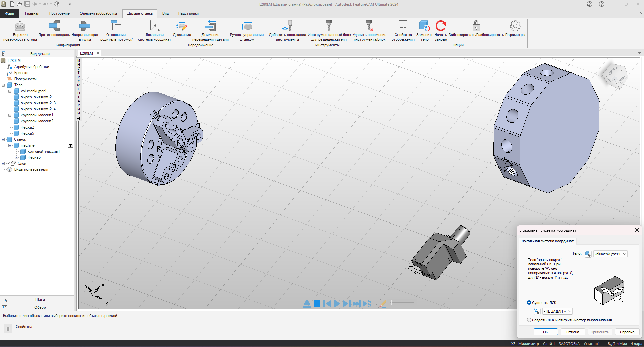
Task: Click the Отмена button
Action: [x=573, y=332]
